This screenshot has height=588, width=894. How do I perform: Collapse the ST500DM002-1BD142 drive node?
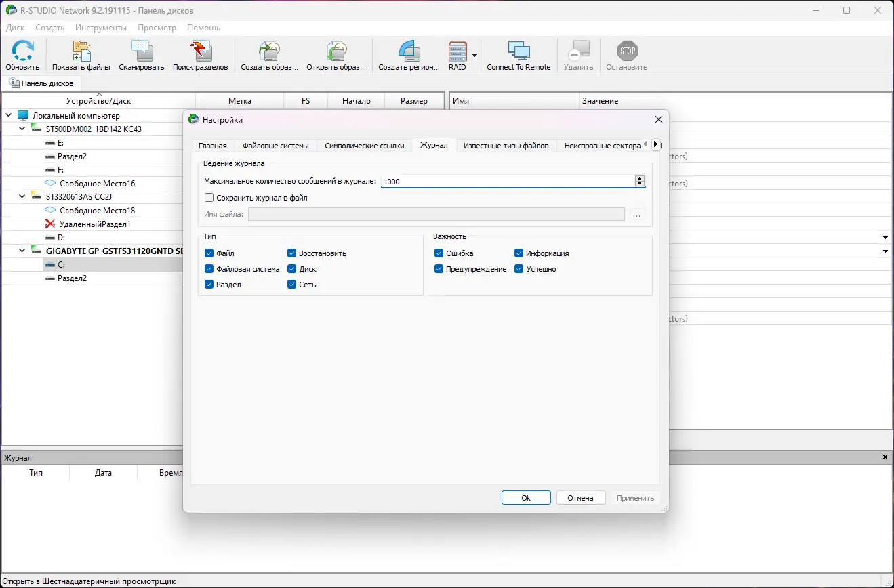coord(22,129)
